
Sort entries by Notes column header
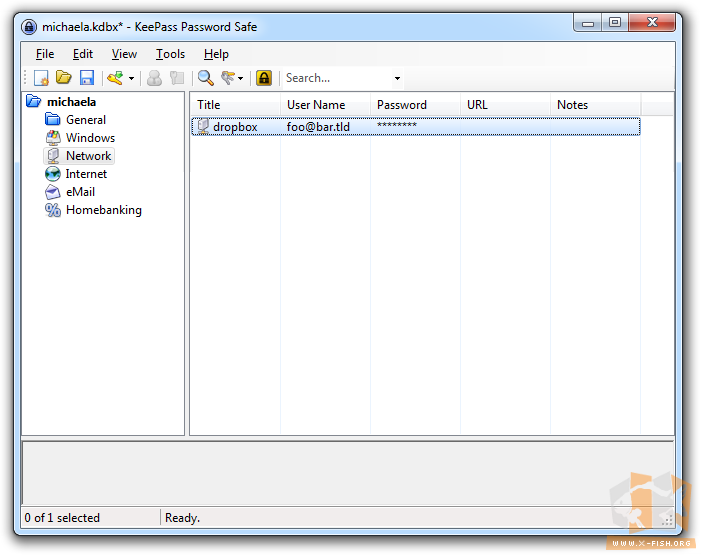tap(595, 105)
